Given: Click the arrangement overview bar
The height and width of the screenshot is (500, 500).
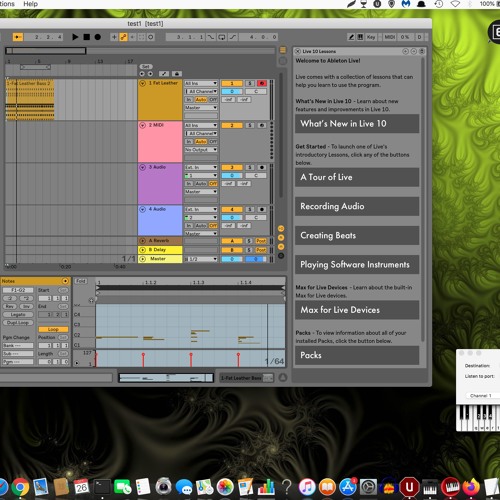Looking at the screenshot, I should pos(140,51).
